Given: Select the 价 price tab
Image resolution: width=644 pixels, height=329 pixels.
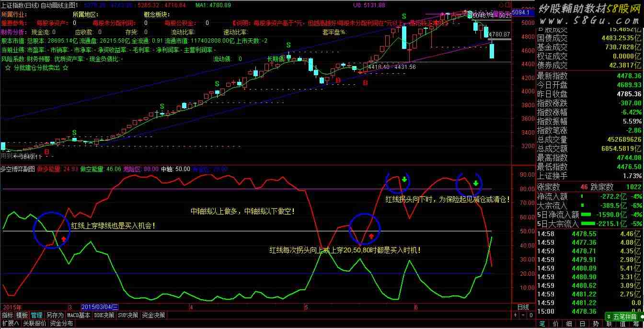Looking at the screenshot, I should [555, 324].
